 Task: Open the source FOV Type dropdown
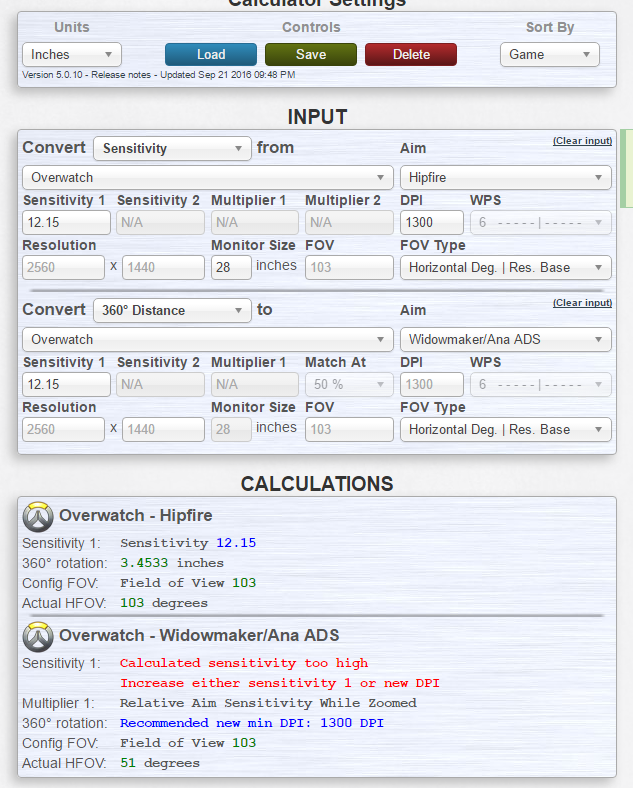tap(506, 267)
